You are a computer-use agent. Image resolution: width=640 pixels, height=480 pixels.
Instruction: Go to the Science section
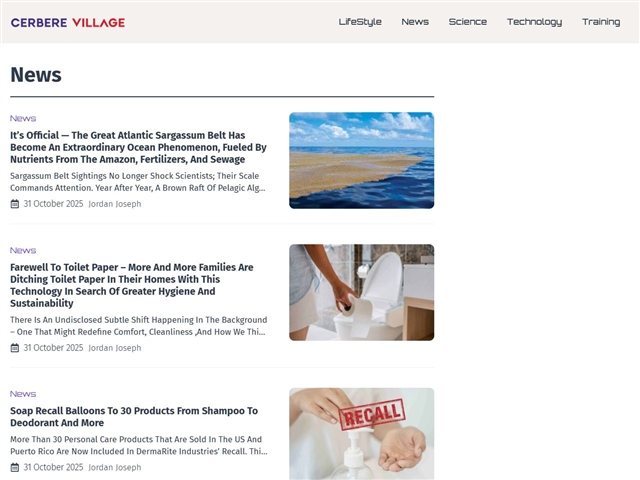click(468, 22)
